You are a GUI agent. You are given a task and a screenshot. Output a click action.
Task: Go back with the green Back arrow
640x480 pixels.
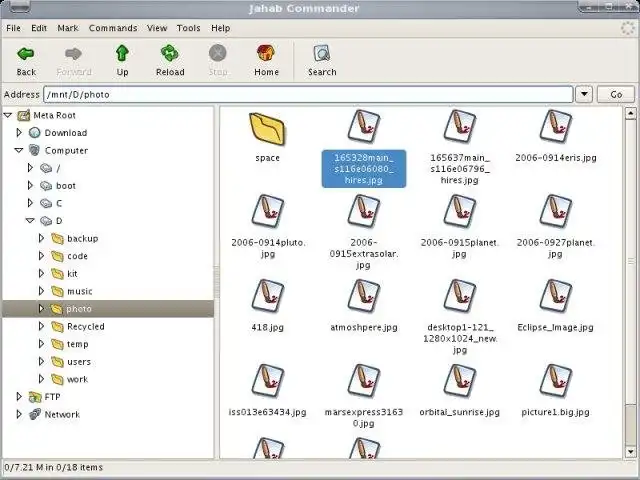coord(26,53)
